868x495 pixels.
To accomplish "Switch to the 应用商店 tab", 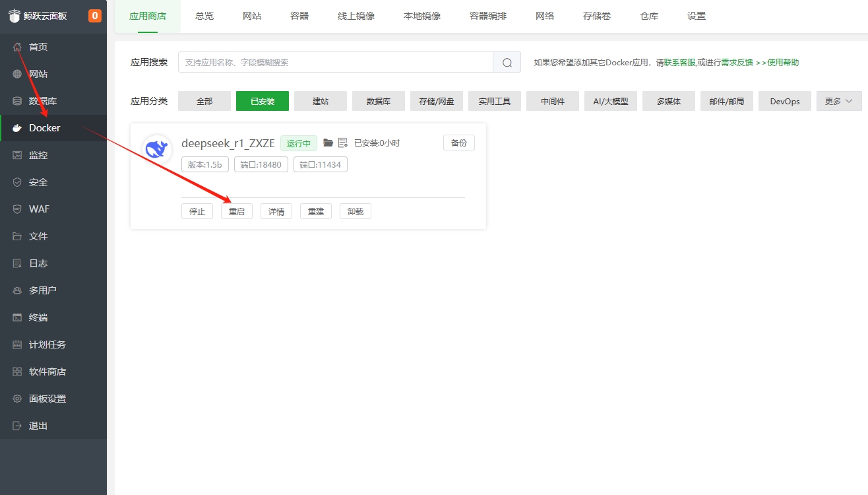I will point(148,16).
